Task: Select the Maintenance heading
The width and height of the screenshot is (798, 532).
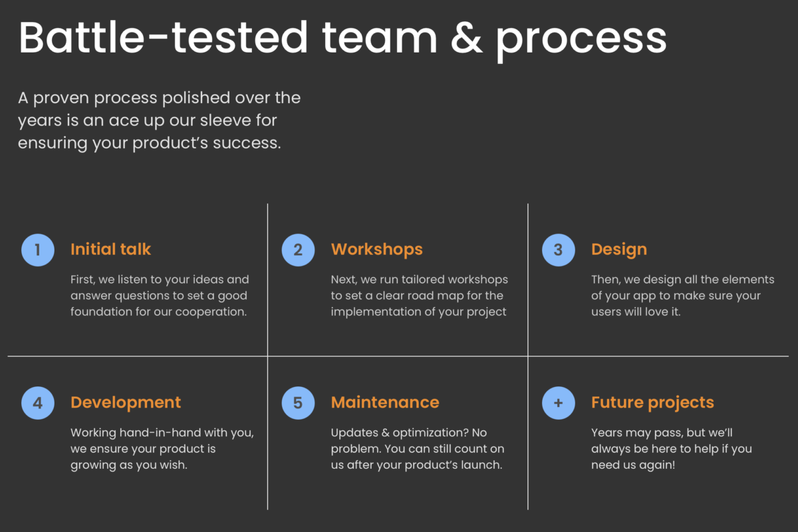Action: (x=385, y=402)
